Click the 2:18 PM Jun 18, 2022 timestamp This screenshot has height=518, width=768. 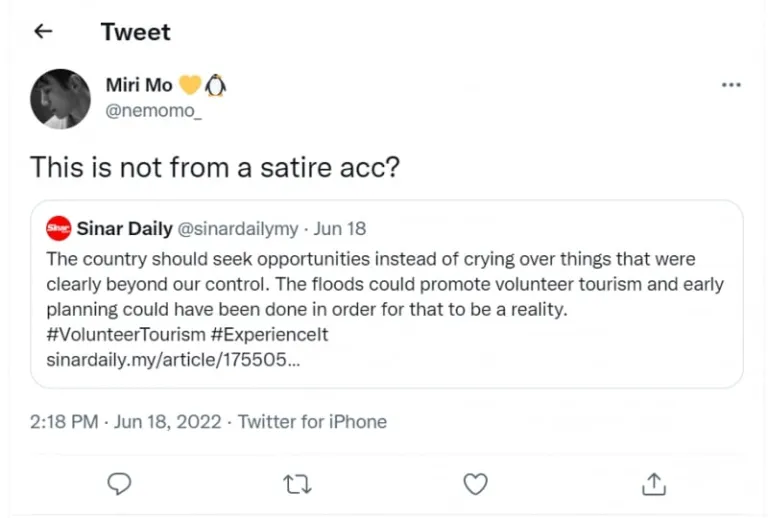(x=125, y=421)
